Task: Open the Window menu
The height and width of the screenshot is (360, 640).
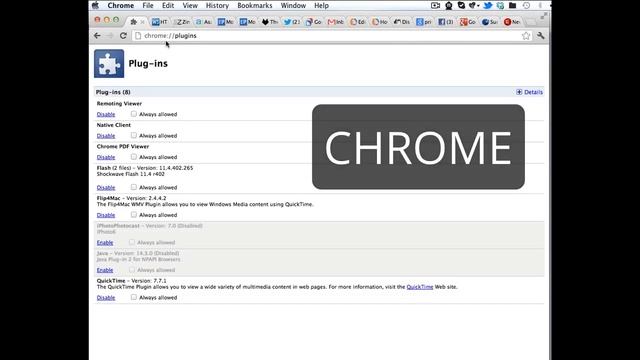Action: (293, 6)
